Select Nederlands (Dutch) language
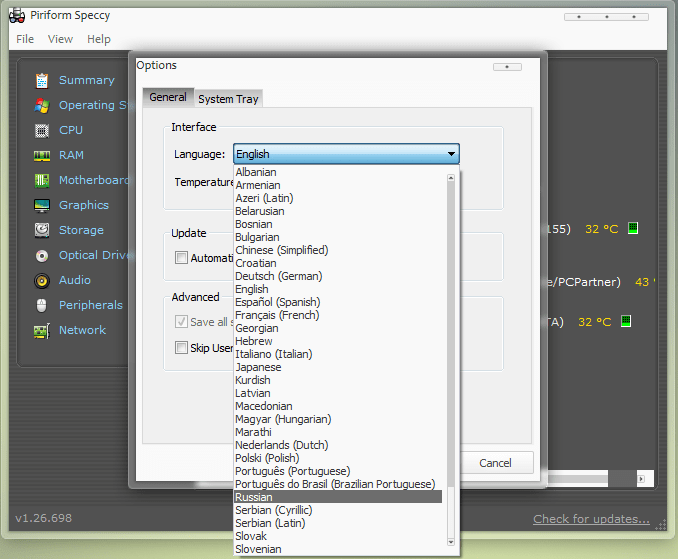Screen dimensions: 678x559 338,445
